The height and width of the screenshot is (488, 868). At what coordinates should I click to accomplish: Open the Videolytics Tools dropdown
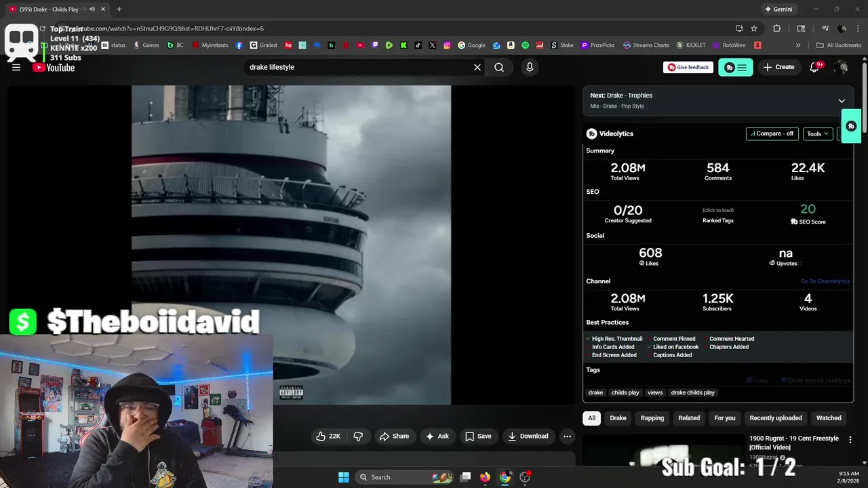(818, 134)
